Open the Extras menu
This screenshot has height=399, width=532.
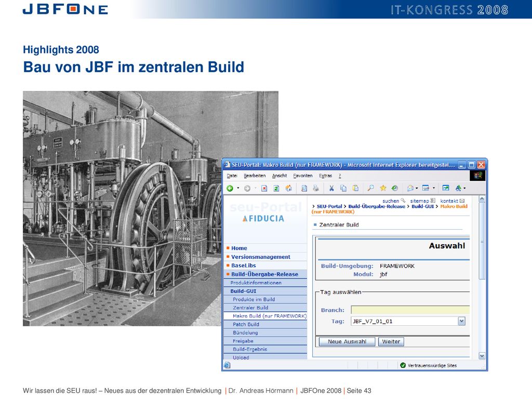coord(325,176)
